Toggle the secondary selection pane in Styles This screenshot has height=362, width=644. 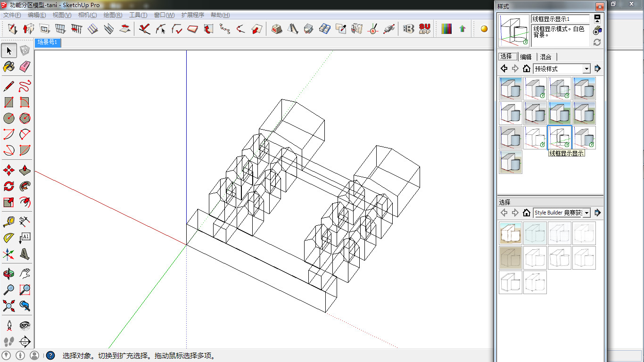point(597,18)
